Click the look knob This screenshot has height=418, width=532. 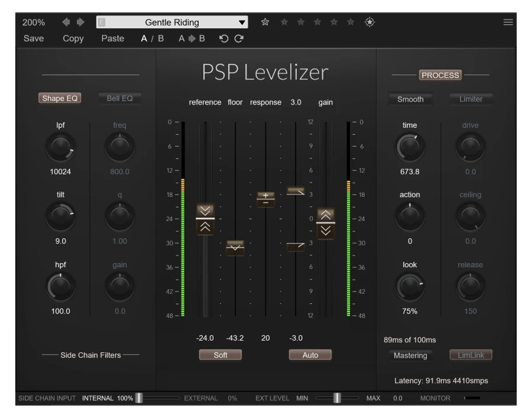pos(410,287)
